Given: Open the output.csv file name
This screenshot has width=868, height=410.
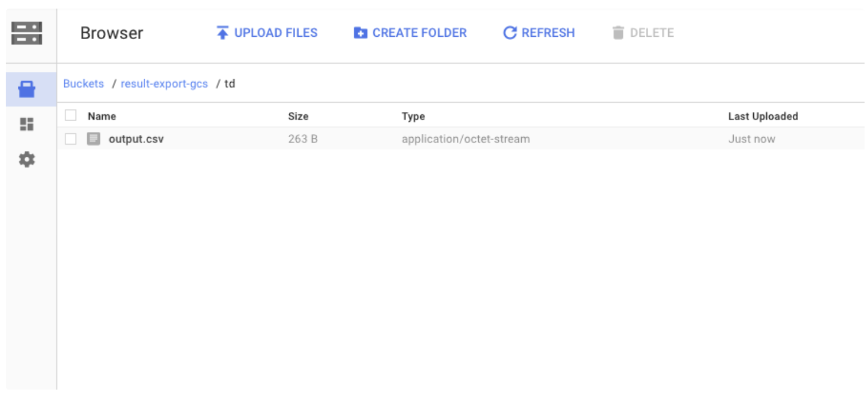Looking at the screenshot, I should pyautogui.click(x=136, y=139).
